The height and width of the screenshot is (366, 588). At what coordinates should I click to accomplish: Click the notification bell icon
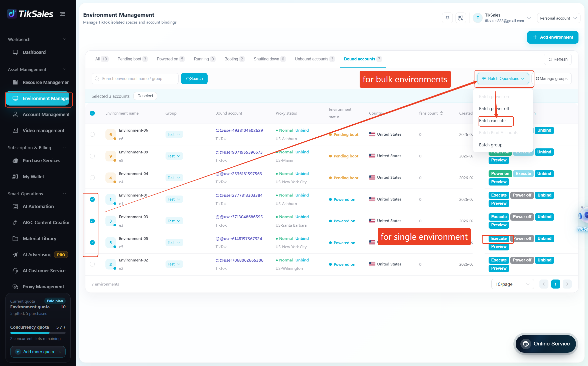[447, 18]
